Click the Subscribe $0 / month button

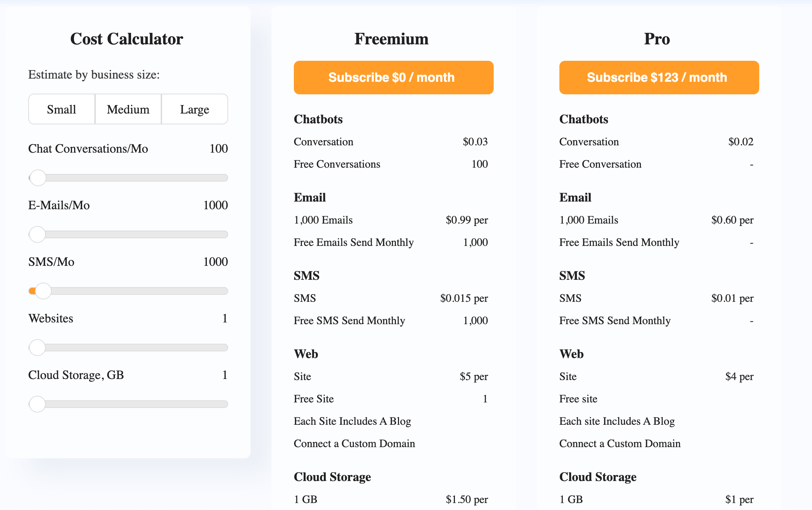(x=393, y=78)
